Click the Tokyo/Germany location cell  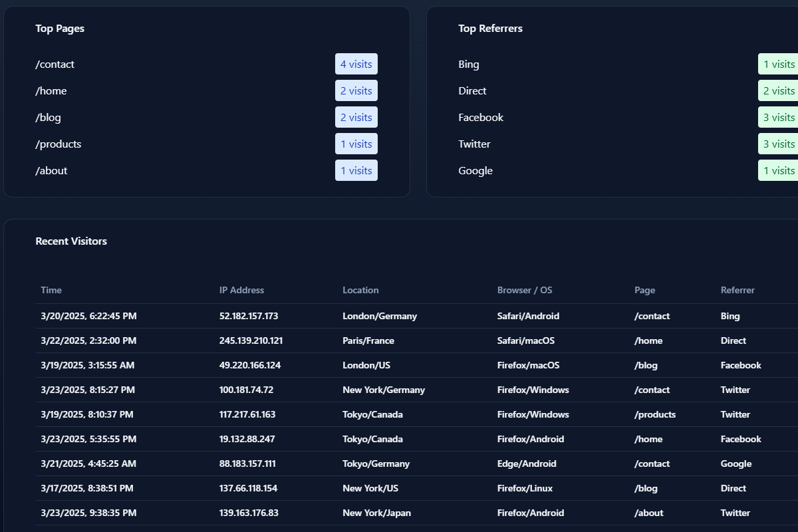click(376, 464)
